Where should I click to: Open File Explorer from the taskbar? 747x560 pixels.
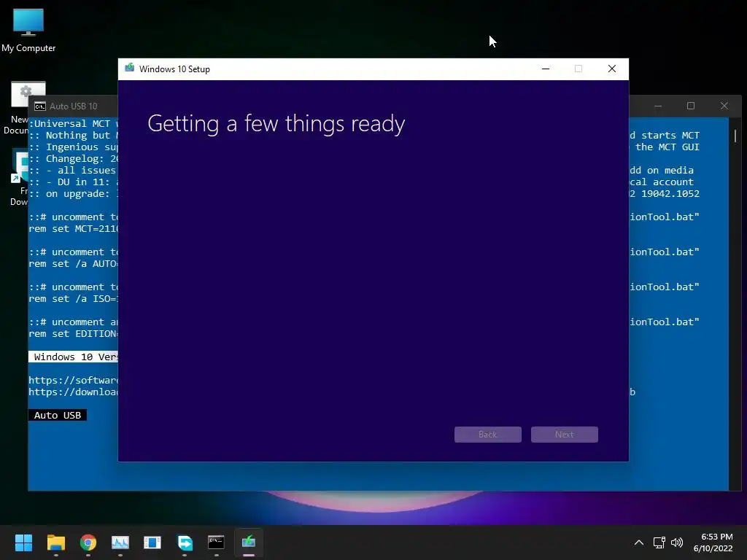point(55,542)
